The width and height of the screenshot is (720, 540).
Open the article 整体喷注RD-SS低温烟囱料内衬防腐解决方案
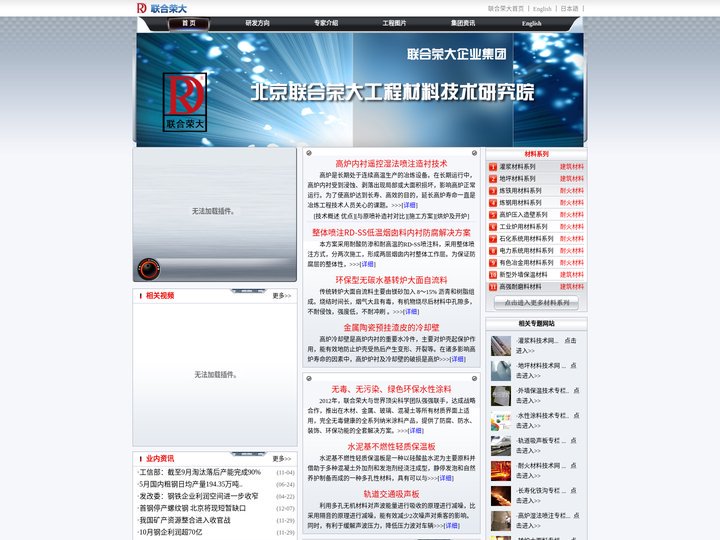391,233
